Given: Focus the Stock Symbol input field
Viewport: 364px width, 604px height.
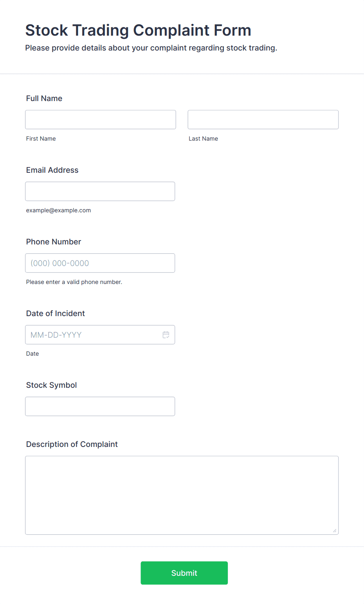Looking at the screenshot, I should (x=100, y=406).
